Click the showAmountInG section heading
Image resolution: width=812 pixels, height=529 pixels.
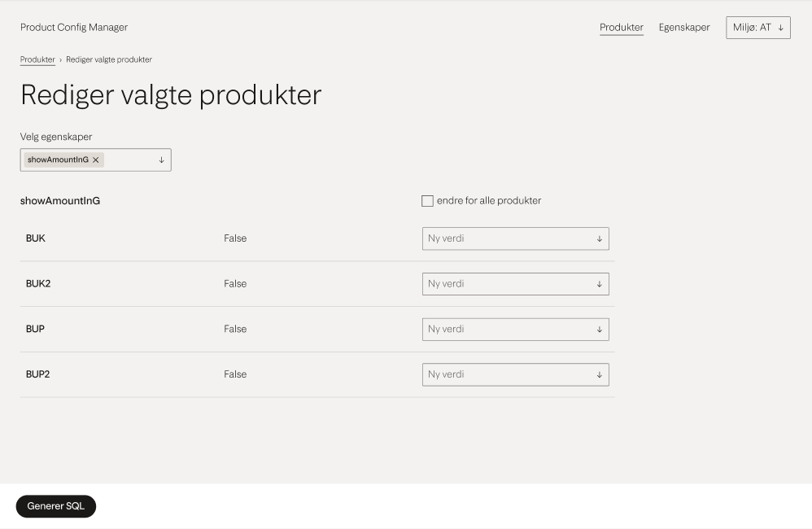[x=60, y=201]
